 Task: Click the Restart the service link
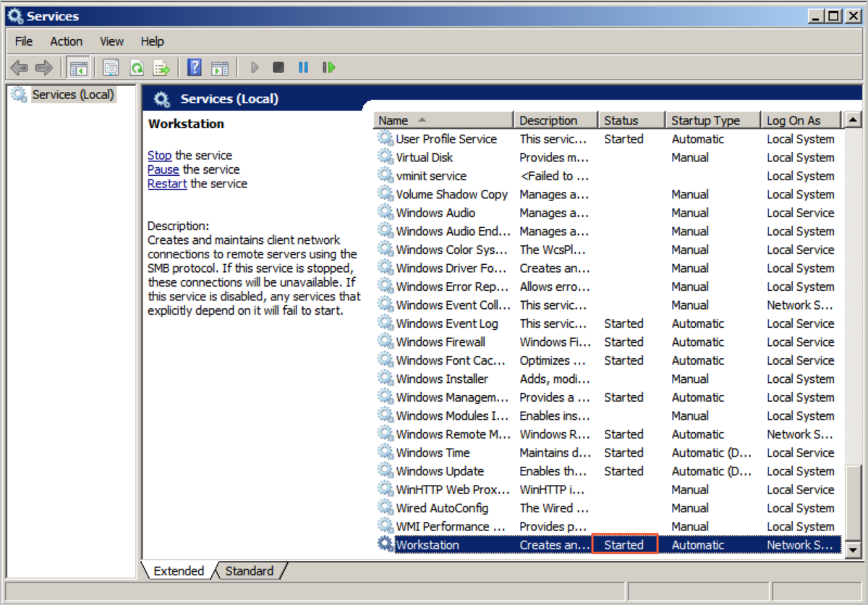click(167, 184)
